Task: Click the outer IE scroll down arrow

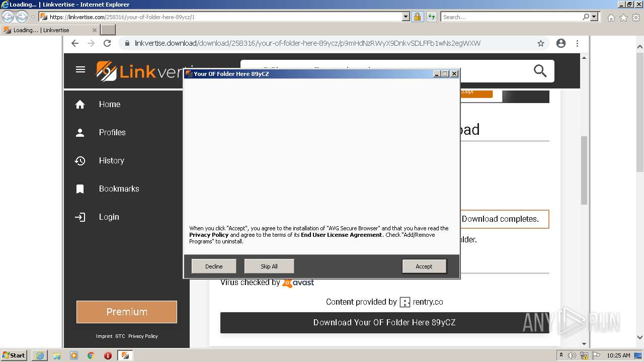Action: pyautogui.click(x=640, y=337)
